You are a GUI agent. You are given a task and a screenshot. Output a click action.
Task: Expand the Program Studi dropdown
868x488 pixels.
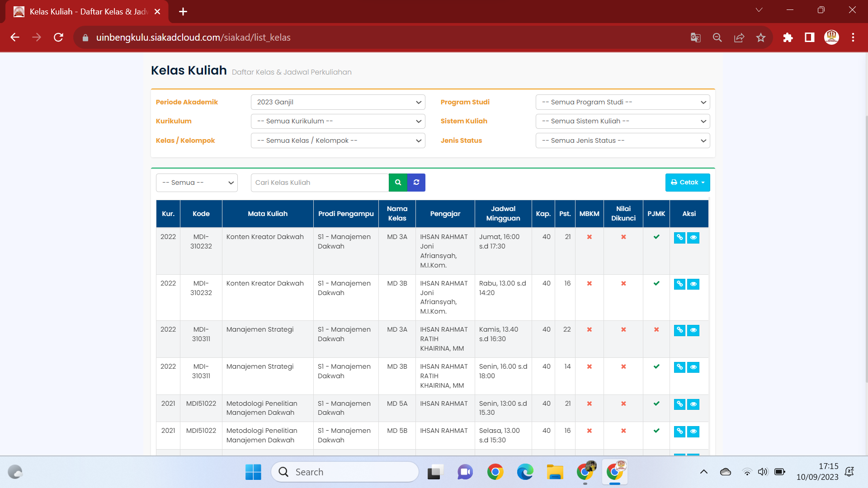click(x=623, y=102)
